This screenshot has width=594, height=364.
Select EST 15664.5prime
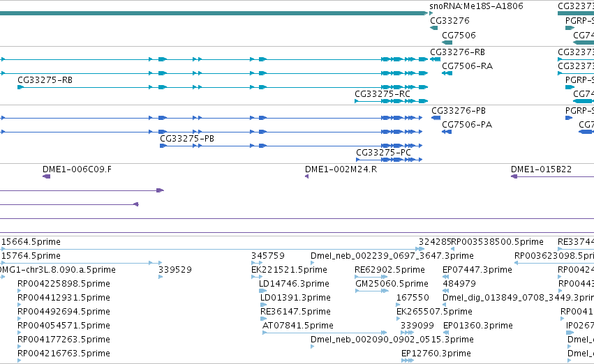pyautogui.click(x=31, y=242)
